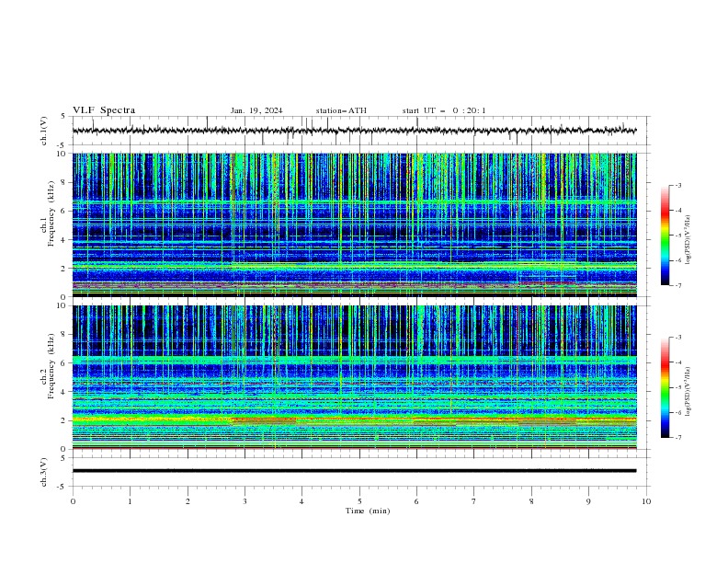The height and width of the screenshot is (563, 728).
Task: Select the date text "Jan. 19, 2024"
Action: click(256, 110)
